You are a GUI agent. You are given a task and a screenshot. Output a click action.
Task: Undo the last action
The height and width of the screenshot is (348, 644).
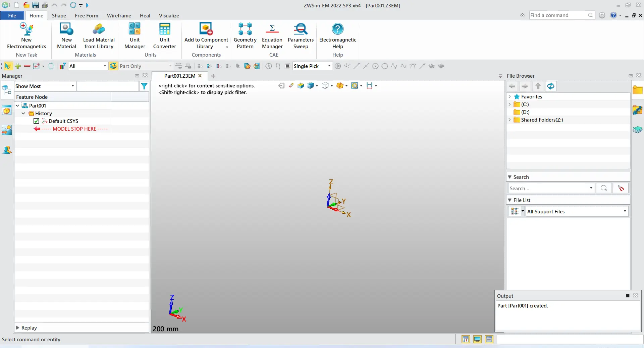54,5
